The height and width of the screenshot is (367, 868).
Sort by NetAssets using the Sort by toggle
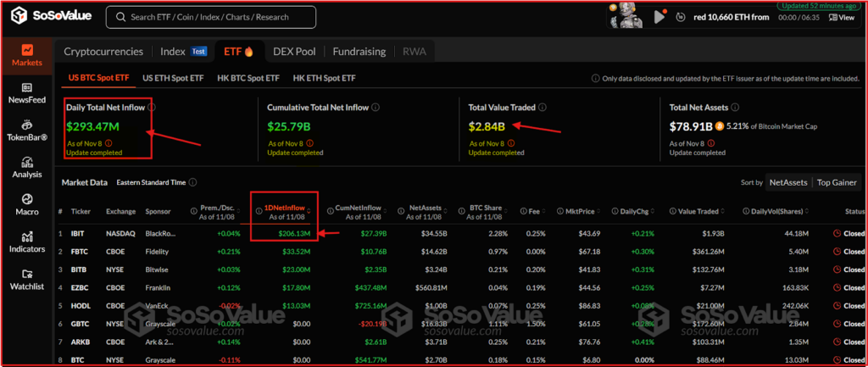(x=788, y=182)
